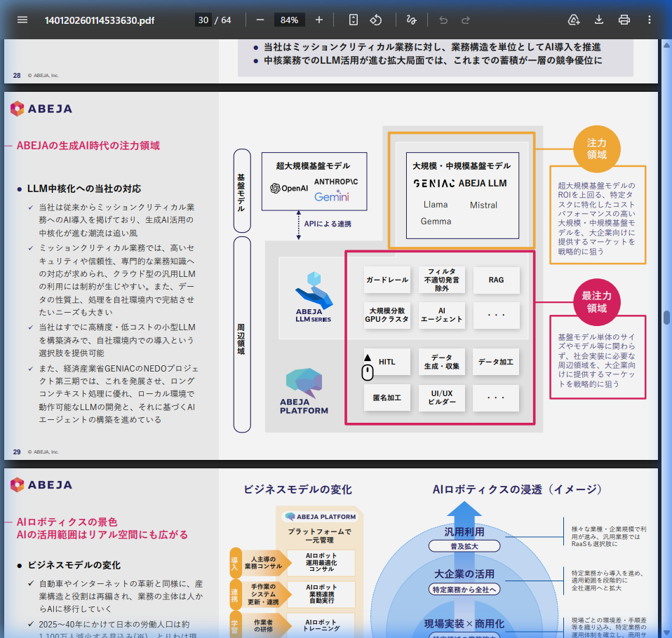This screenshot has width=672, height=638.
Task: Open the more actions three-dot menu
Action: pos(650,20)
